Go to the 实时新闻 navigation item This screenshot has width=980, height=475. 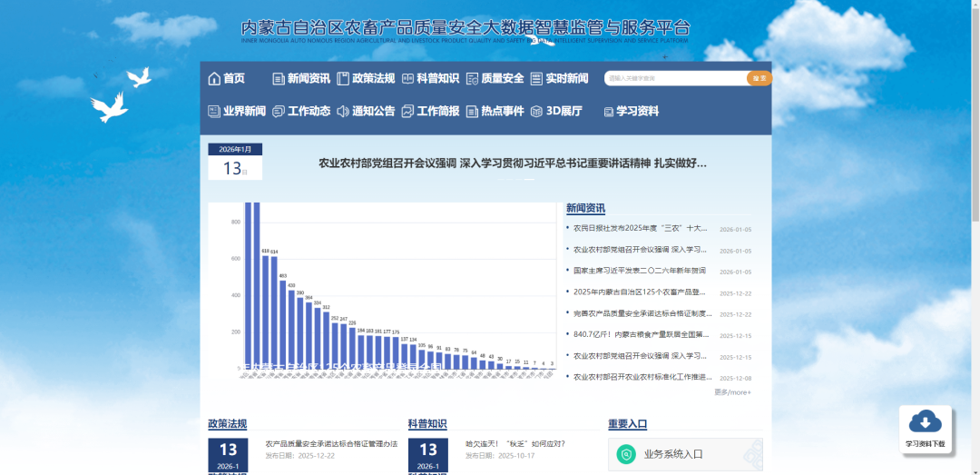coord(566,79)
